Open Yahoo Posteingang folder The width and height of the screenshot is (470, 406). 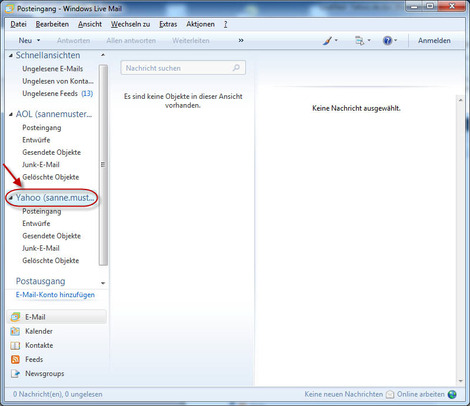(42, 212)
